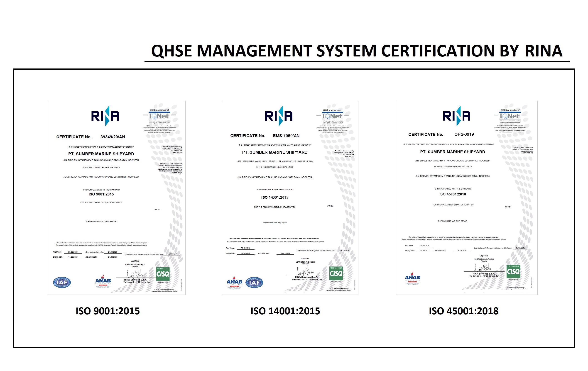The image size is (588, 371).
Task: Click the ISO 45001:2018 caption label
Action: click(x=463, y=311)
